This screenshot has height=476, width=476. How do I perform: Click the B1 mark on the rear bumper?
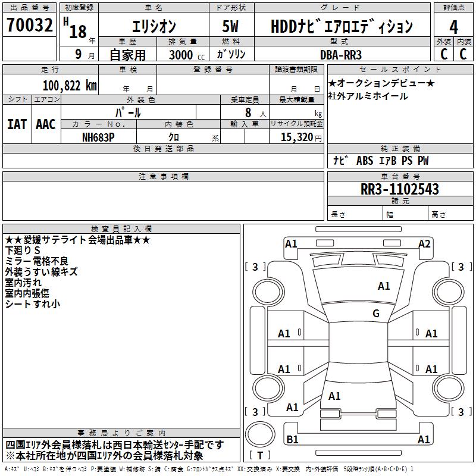[x=292, y=440]
